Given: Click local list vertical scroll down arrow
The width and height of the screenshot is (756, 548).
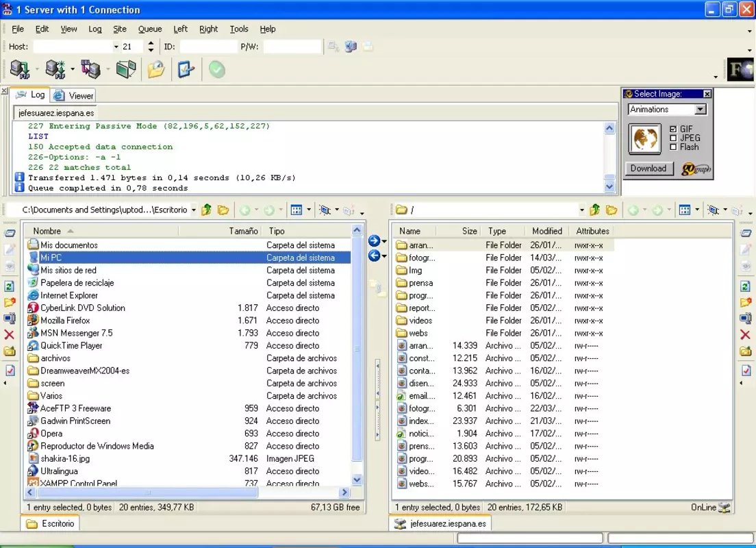Looking at the screenshot, I should point(357,480).
